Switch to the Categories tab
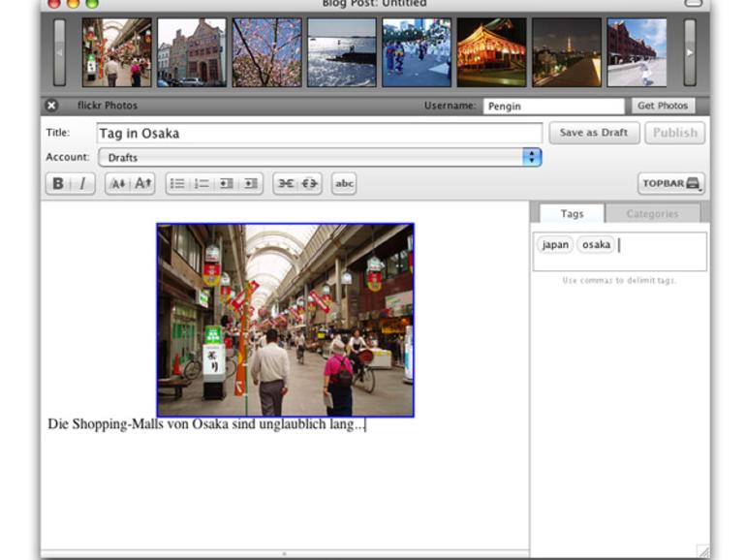The width and height of the screenshot is (746, 560). point(651,214)
